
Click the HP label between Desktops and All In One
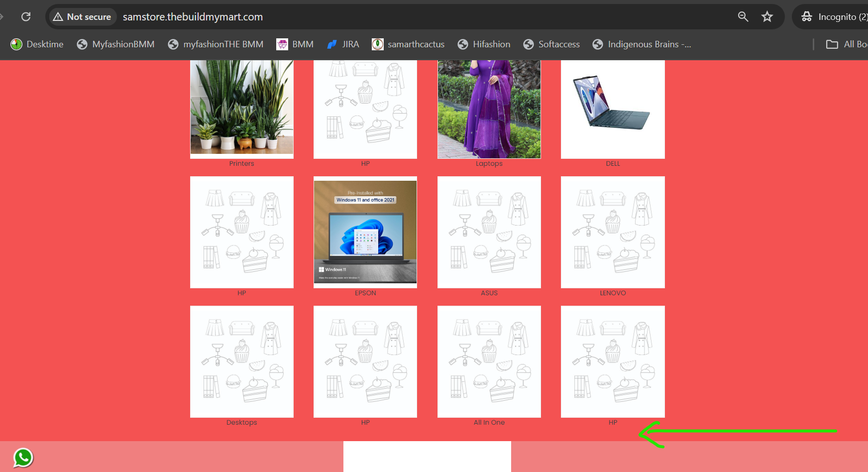click(x=365, y=422)
